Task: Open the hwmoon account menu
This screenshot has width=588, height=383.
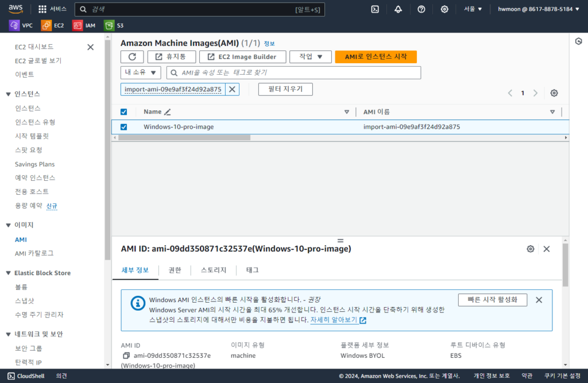Action: (x=539, y=9)
